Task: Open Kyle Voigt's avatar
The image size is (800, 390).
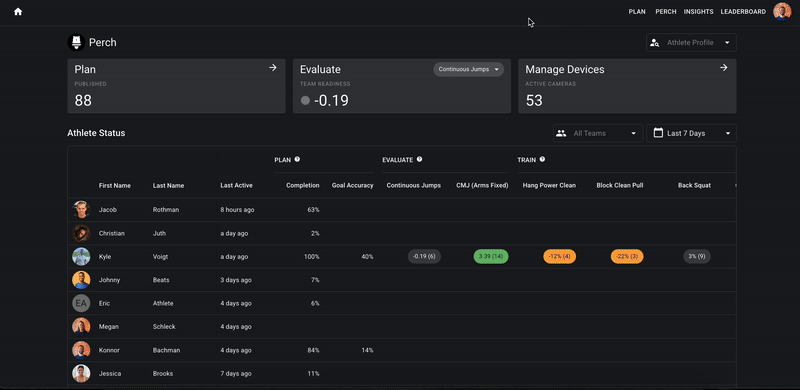Action: 81,256
